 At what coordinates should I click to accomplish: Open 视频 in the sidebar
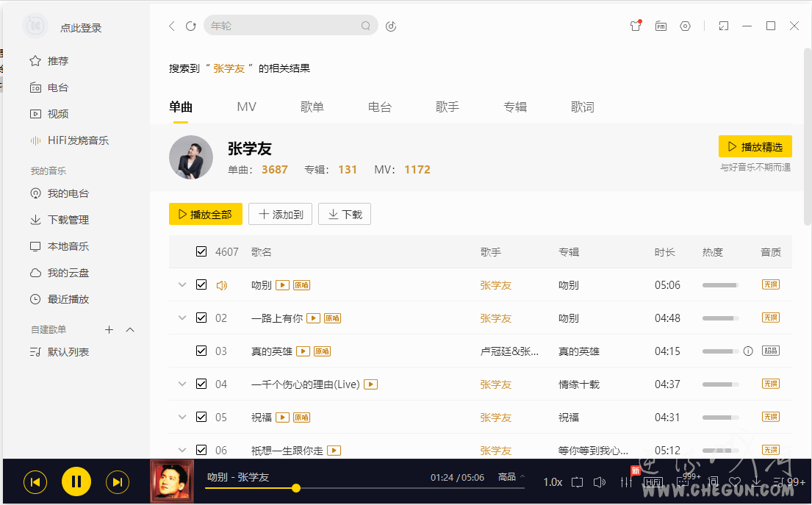click(49, 114)
